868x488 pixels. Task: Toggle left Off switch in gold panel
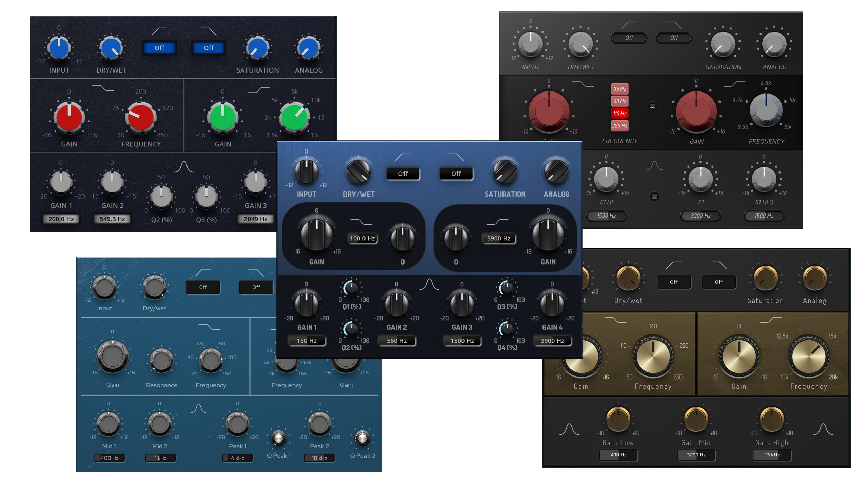pos(674,282)
